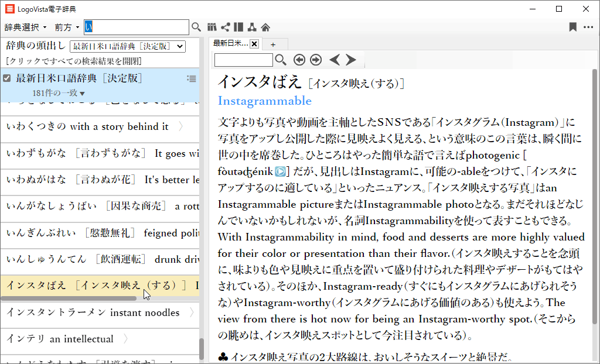Open the bookshelf library icon
The height and width of the screenshot is (364, 600).
point(212,27)
